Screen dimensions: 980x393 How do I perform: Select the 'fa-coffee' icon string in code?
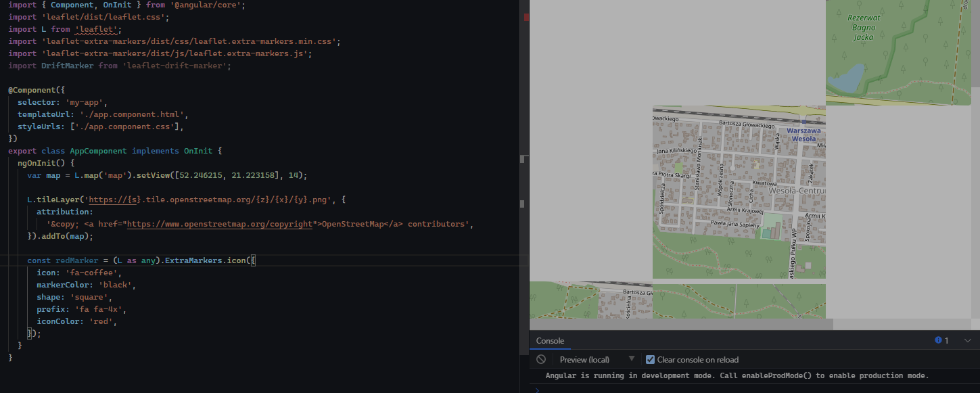pyautogui.click(x=92, y=272)
